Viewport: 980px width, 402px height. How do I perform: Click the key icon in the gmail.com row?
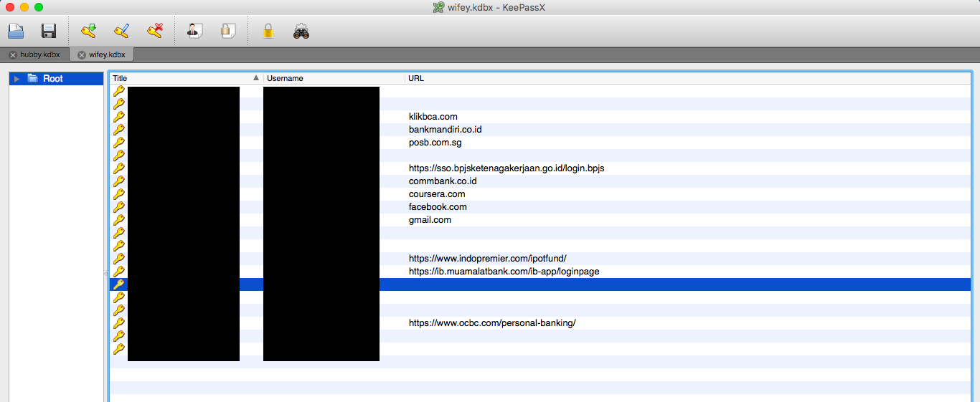[119, 220]
